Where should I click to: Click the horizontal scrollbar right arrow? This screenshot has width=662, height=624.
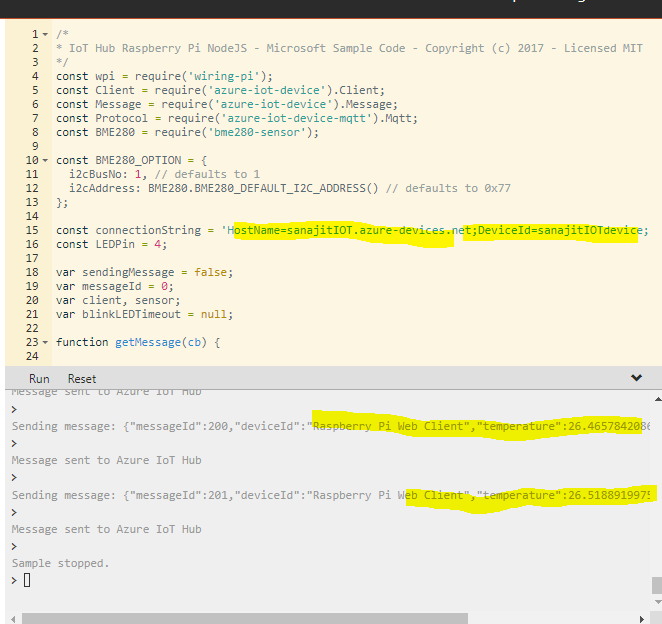click(642, 619)
